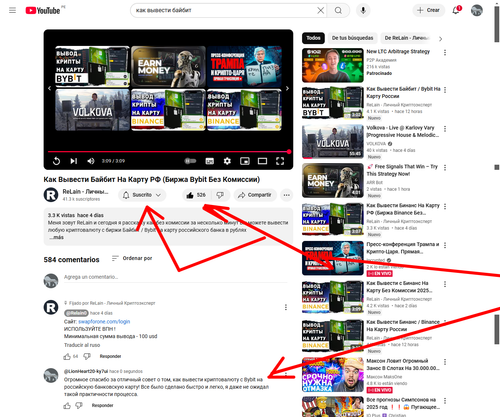The image size is (500, 417).
Task: Open the notifications bell
Action: click(x=456, y=10)
